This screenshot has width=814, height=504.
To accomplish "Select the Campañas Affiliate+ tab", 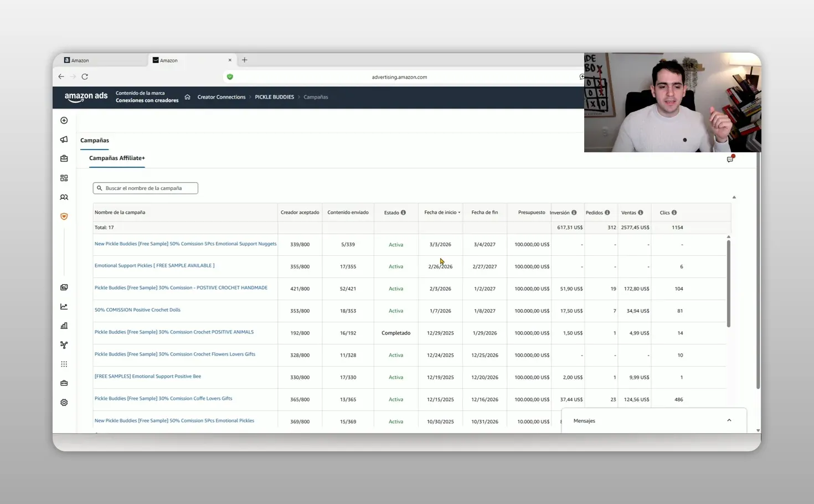I will click(117, 158).
